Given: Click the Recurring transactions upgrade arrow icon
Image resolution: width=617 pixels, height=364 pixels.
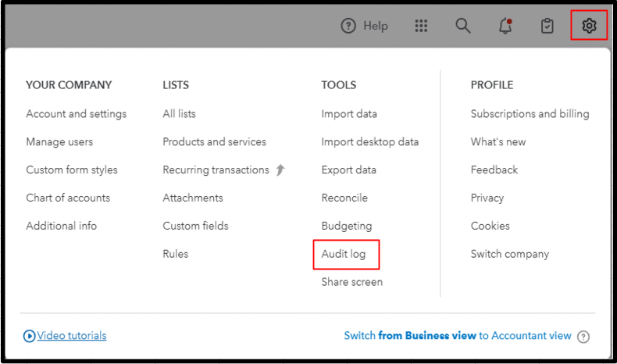Looking at the screenshot, I should point(280,170).
